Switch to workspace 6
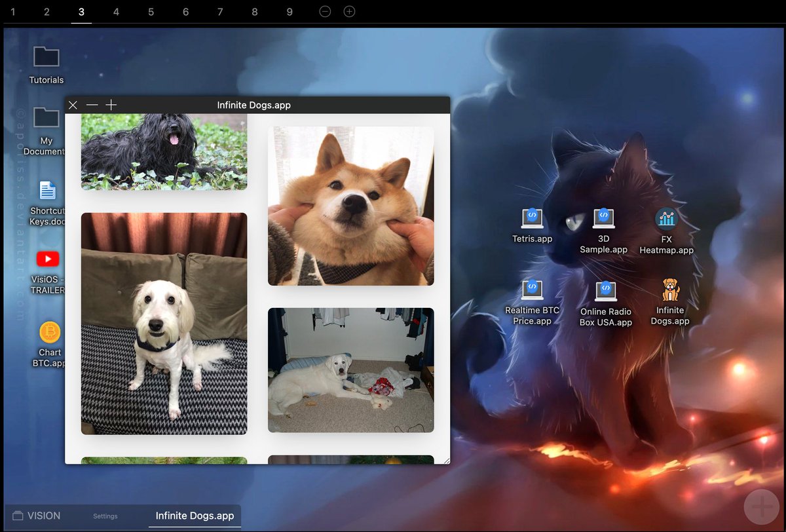The image size is (786, 532). pos(185,12)
